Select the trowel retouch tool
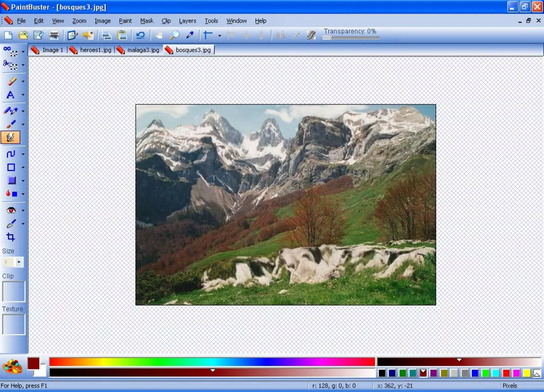Image resolution: width=544 pixels, height=392 pixels. tap(11, 224)
